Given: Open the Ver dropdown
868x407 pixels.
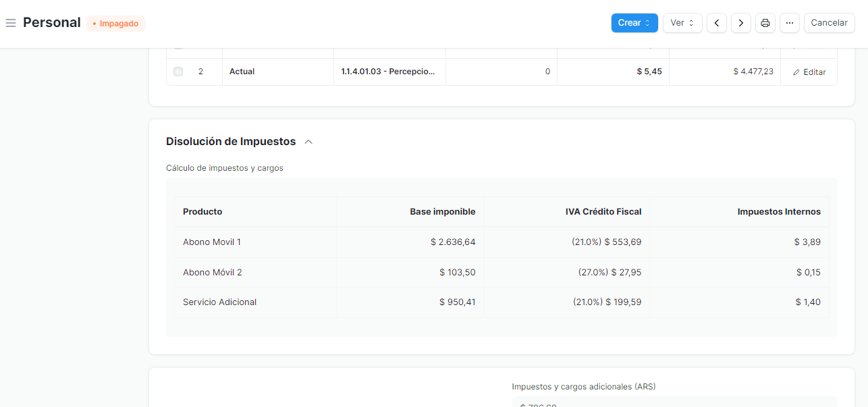Looking at the screenshot, I should coord(682,22).
